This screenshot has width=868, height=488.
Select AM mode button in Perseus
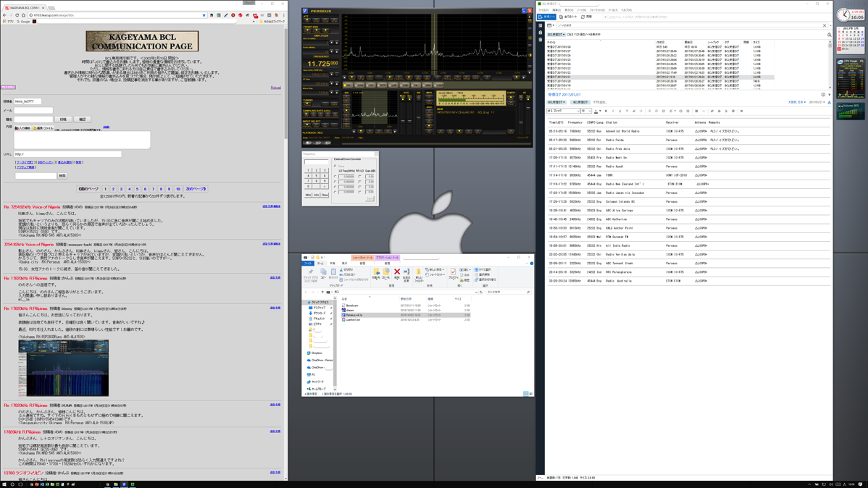tap(349, 85)
